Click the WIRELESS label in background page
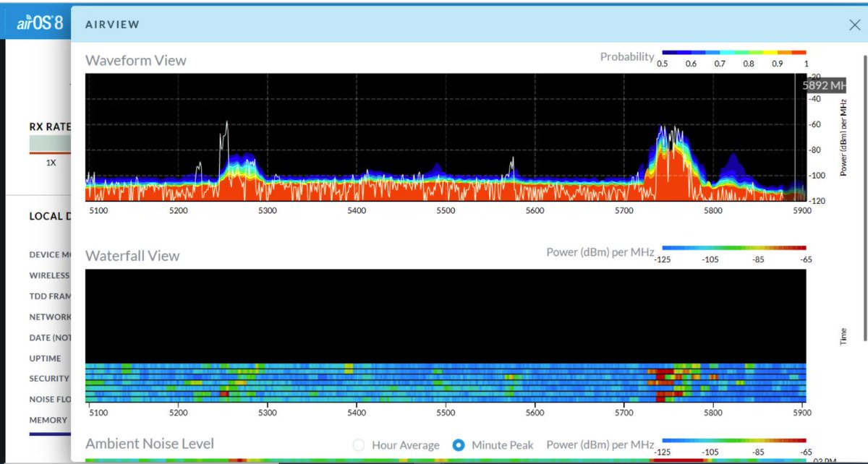This screenshot has width=868, height=464. pyautogui.click(x=49, y=275)
